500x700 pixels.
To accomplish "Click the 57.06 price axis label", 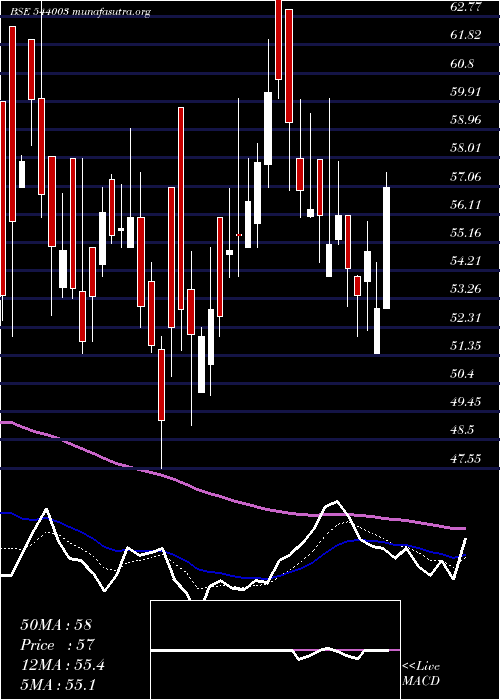I will (466, 177).
